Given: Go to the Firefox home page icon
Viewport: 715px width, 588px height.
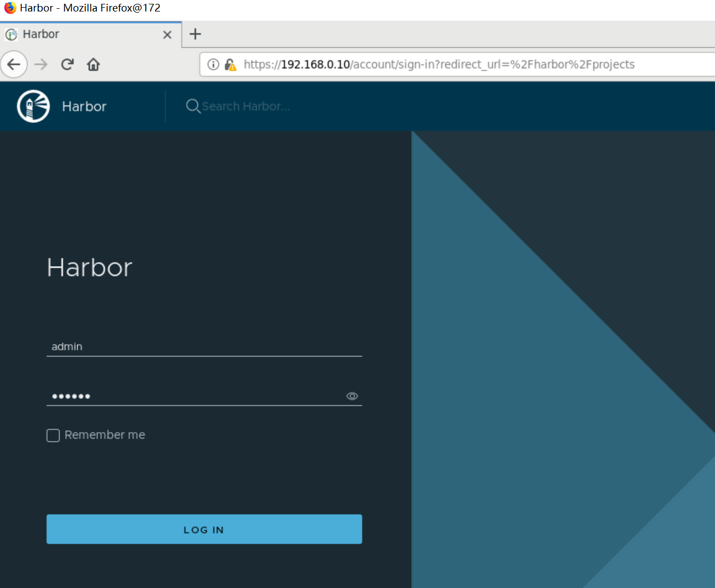Looking at the screenshot, I should [94, 65].
